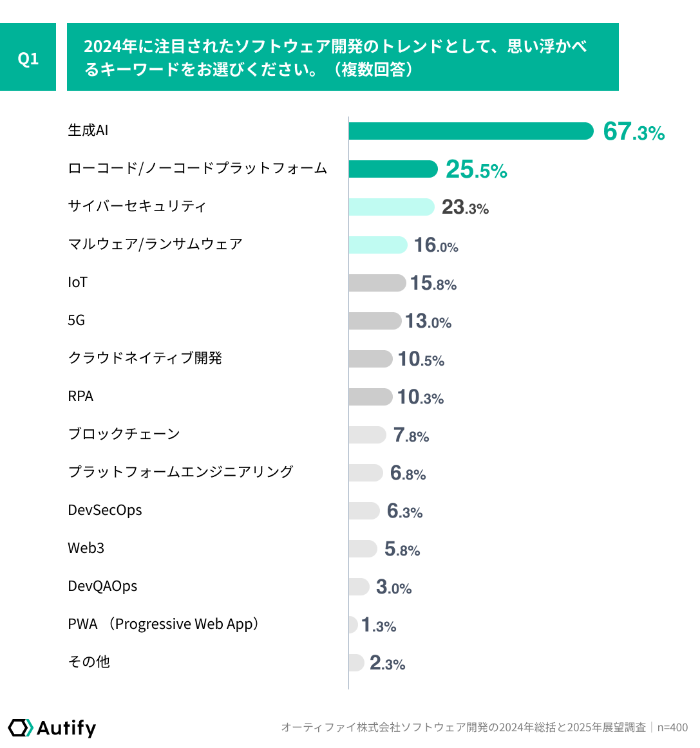Select the Web3 bar
Screen dimensions: 700x748
click(363, 548)
